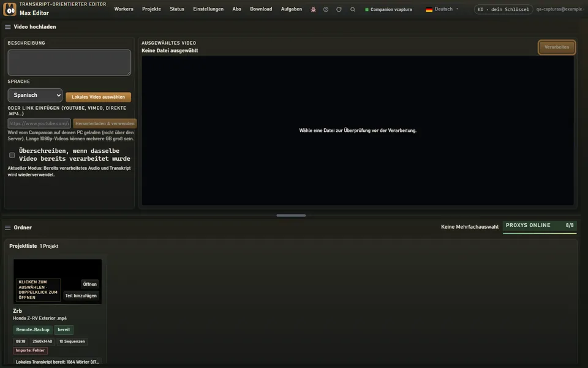Open the Einstellungen menu
Image resolution: width=588 pixels, height=368 pixels.
coord(208,9)
